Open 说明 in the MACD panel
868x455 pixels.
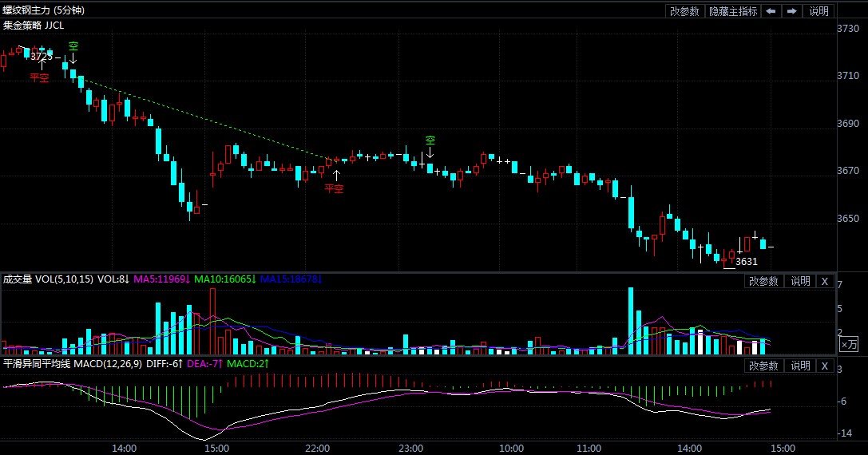(x=800, y=366)
